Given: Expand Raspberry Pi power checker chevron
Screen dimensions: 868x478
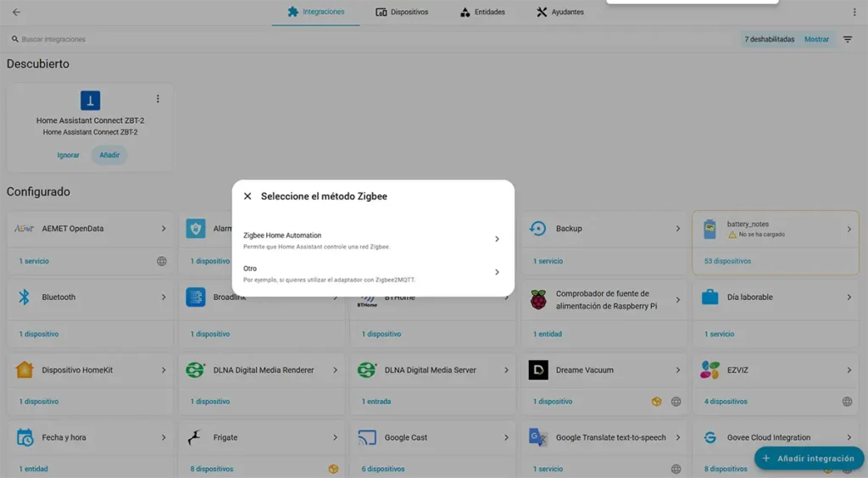Looking at the screenshot, I should [x=677, y=300].
